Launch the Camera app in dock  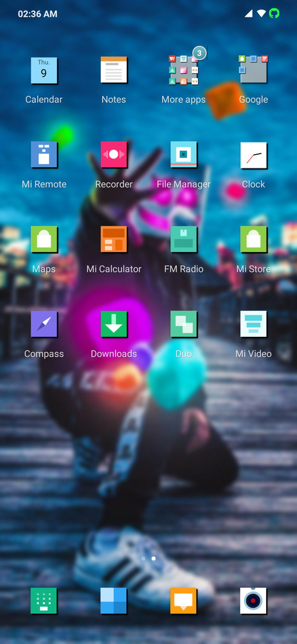(x=254, y=601)
